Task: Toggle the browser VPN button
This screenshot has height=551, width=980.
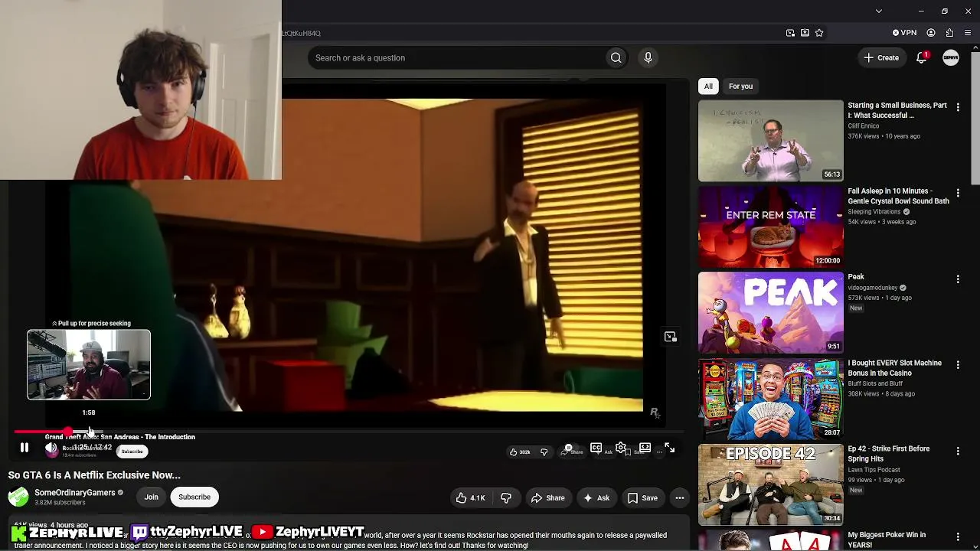Action: (904, 33)
